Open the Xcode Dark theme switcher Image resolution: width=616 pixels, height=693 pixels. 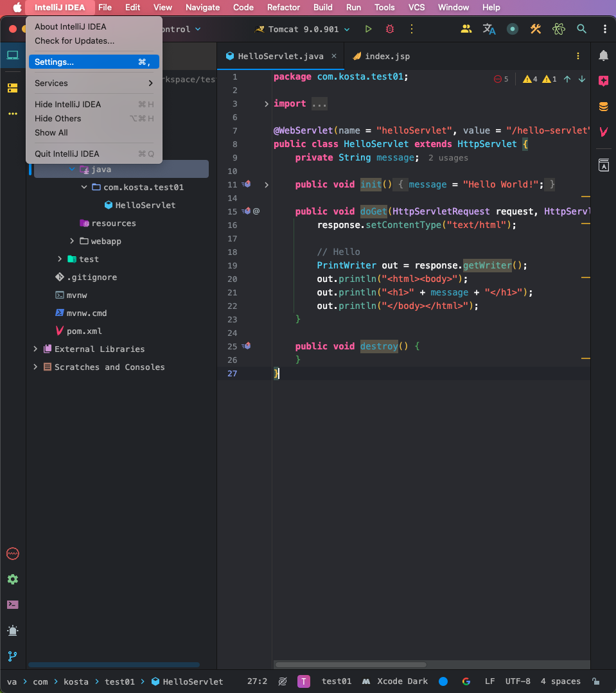[x=394, y=681]
